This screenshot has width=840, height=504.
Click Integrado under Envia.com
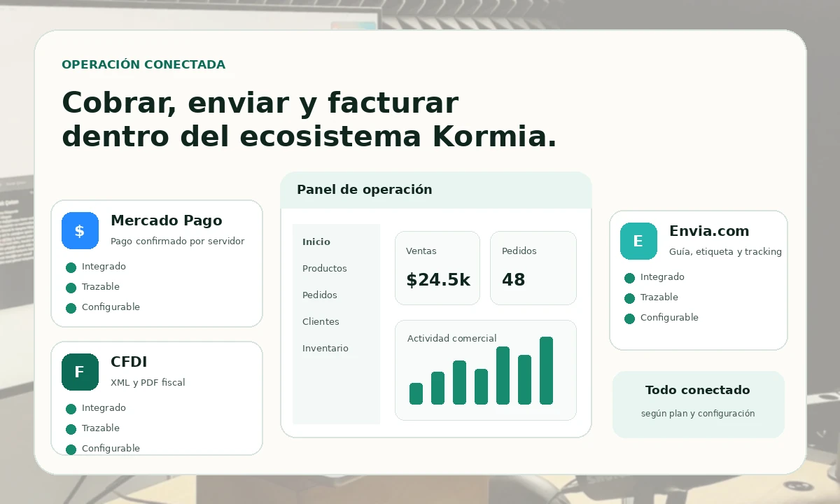click(x=662, y=277)
